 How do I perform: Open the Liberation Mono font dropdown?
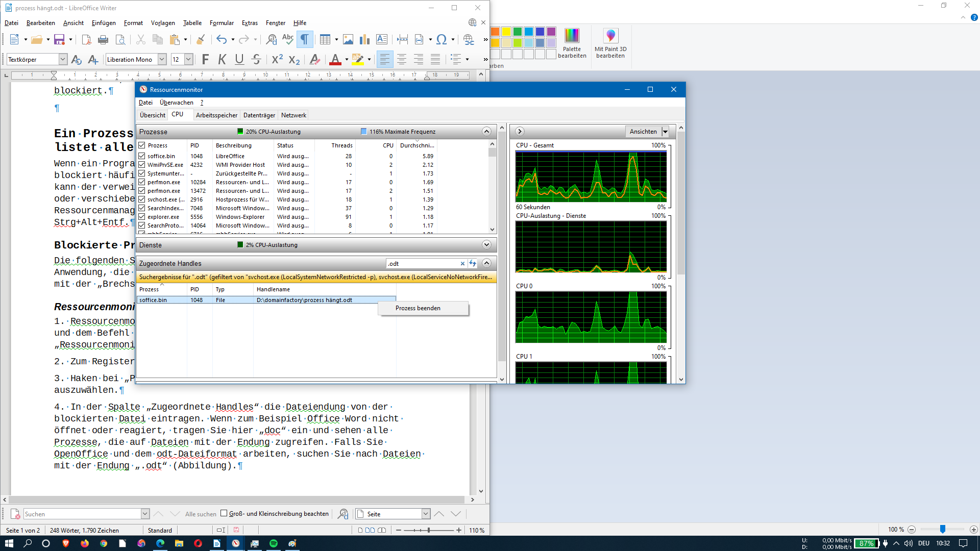162,60
